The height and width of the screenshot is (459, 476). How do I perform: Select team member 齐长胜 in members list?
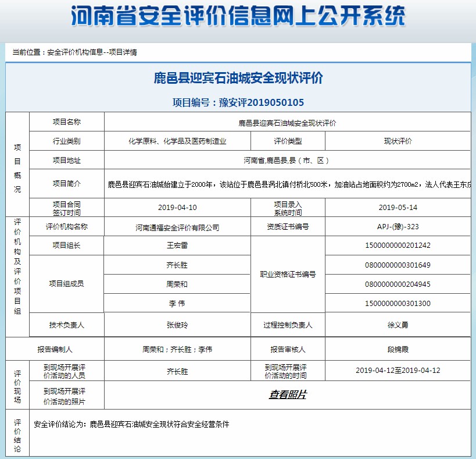click(x=177, y=265)
